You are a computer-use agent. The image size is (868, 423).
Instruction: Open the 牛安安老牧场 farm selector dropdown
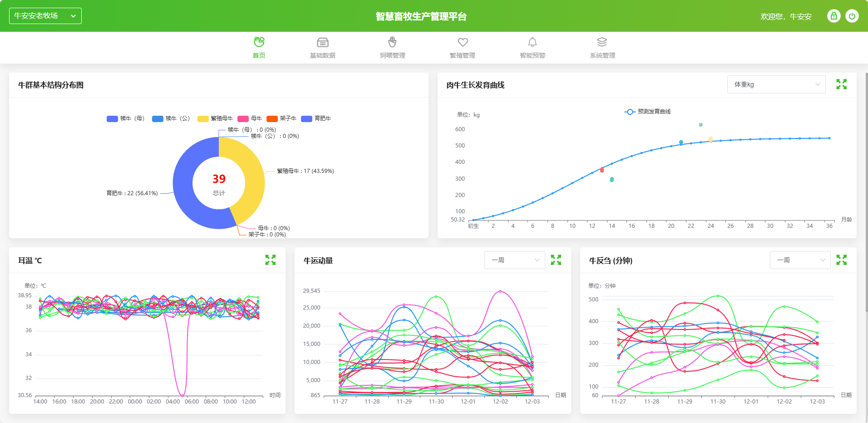pyautogui.click(x=45, y=16)
